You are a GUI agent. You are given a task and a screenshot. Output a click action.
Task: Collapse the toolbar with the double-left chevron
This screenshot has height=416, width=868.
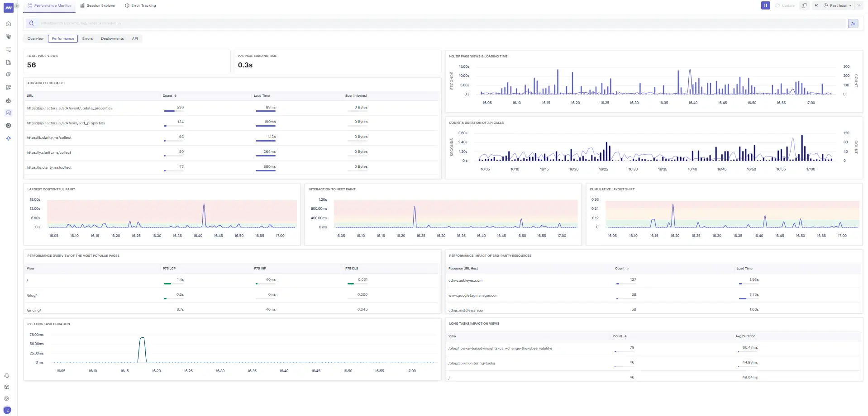[816, 5]
